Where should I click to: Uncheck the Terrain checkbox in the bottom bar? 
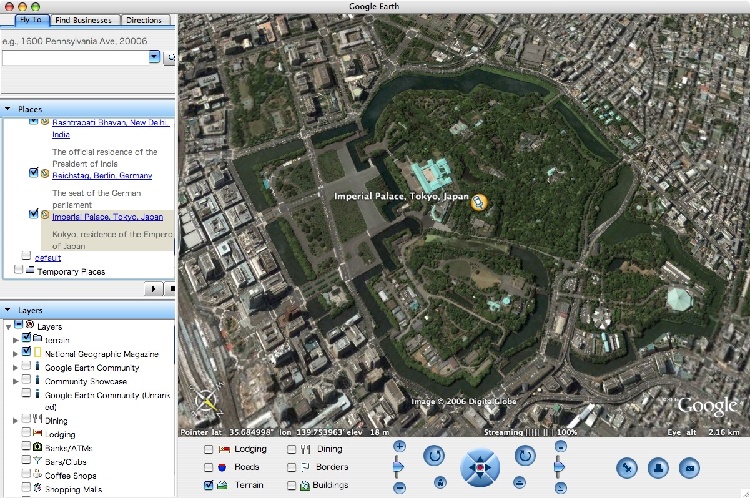coord(209,485)
